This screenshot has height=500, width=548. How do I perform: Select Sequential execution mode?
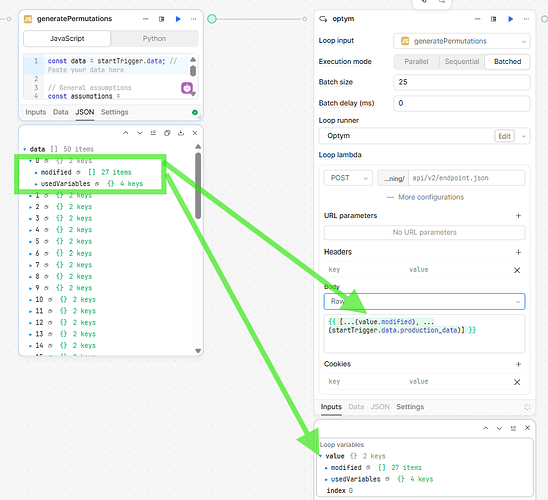coord(462,62)
